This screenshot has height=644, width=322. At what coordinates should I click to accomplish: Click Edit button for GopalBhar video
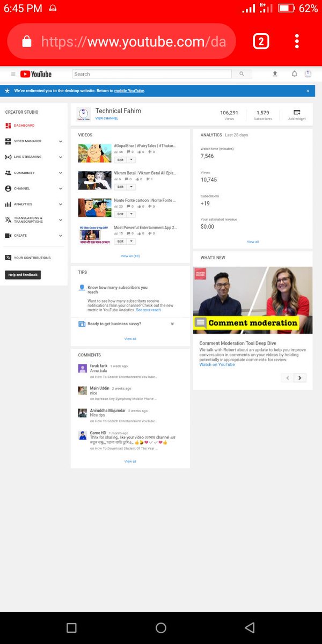coord(121,159)
